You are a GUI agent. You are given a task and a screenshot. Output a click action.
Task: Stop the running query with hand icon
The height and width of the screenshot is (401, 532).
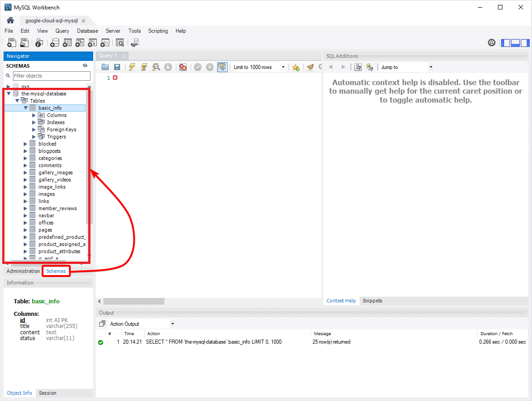point(168,67)
